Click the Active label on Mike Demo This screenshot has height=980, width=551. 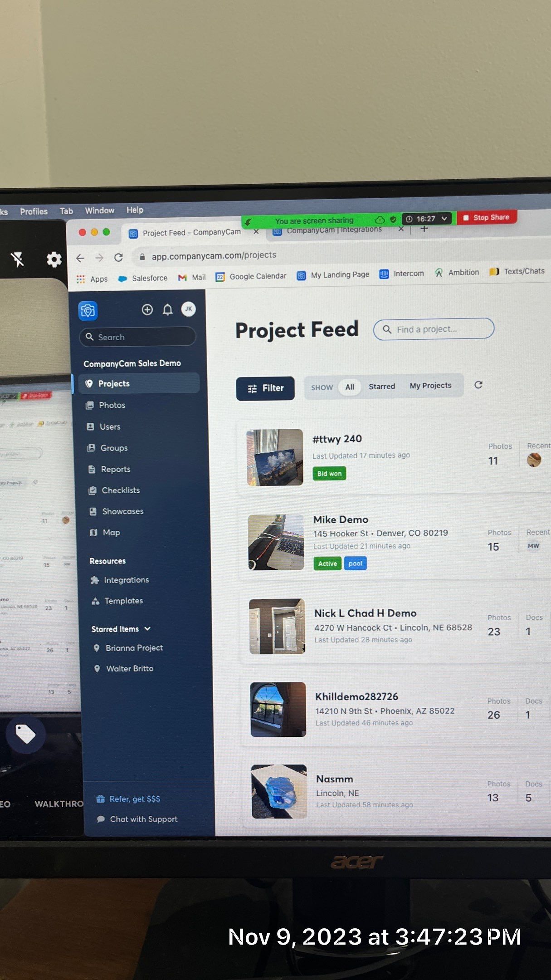(x=327, y=563)
